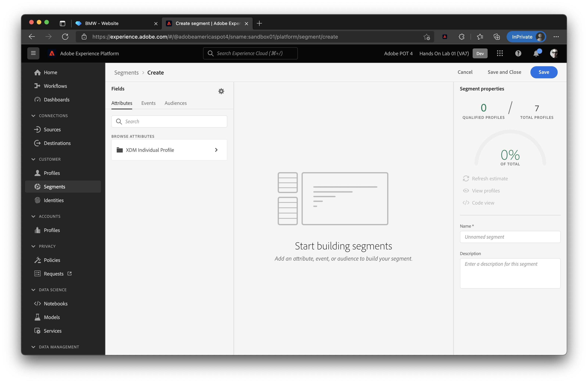Switch to BMW - Website browser tab
Screen dimensions: 588x383
117,23
